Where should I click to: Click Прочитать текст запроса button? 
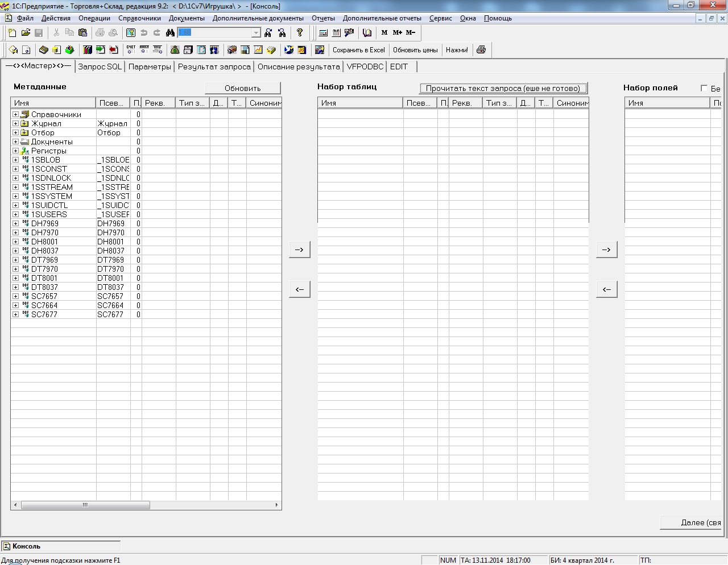pyautogui.click(x=503, y=88)
